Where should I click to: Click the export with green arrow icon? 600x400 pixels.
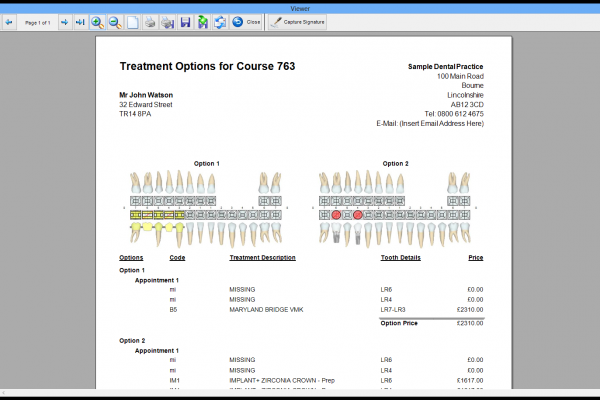202,23
